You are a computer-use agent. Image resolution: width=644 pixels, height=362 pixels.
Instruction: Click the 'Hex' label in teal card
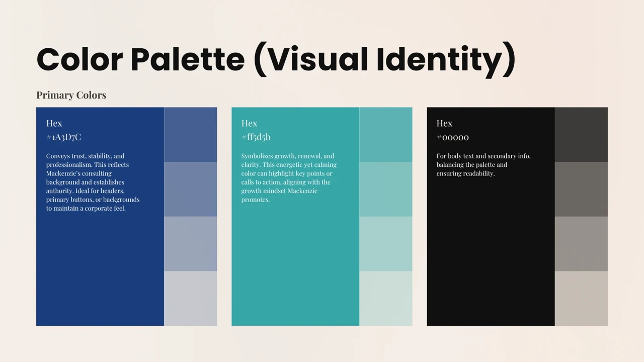[x=250, y=123]
